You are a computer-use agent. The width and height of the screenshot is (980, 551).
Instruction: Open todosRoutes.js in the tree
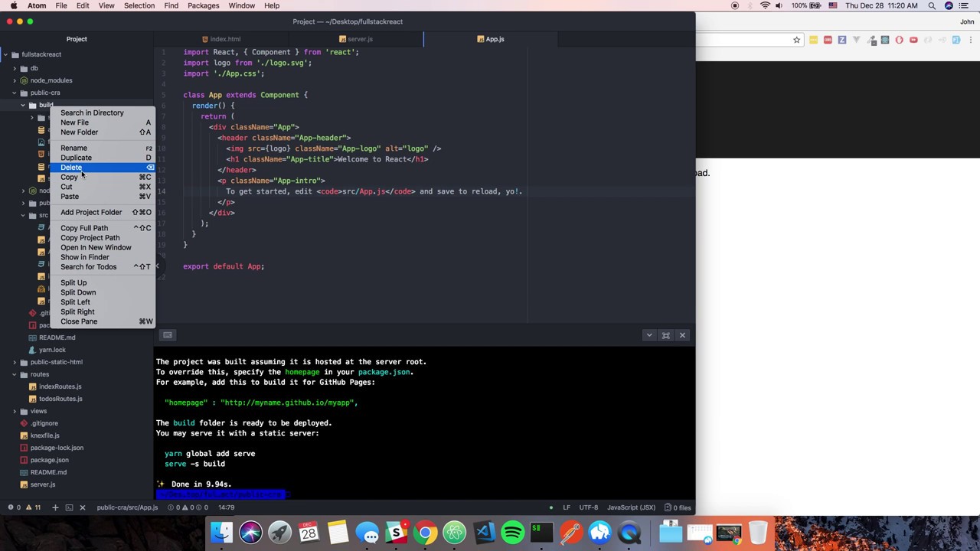(x=60, y=399)
